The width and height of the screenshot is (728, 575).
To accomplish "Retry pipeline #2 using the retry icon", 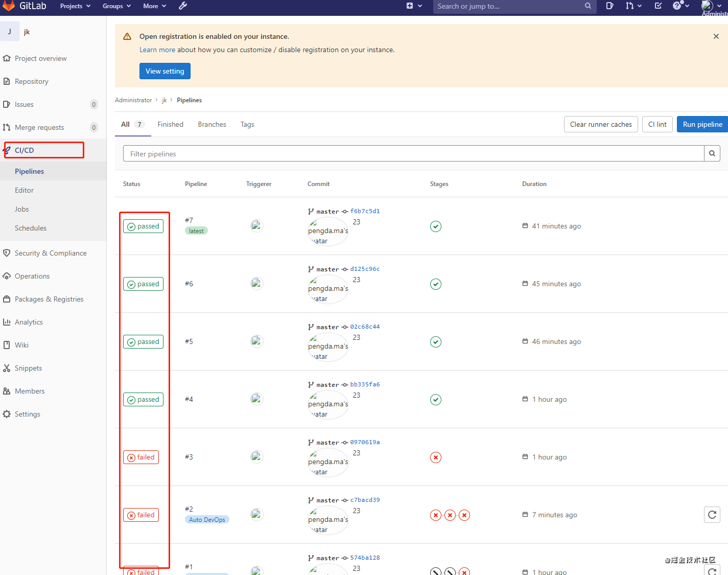I will coord(712,515).
